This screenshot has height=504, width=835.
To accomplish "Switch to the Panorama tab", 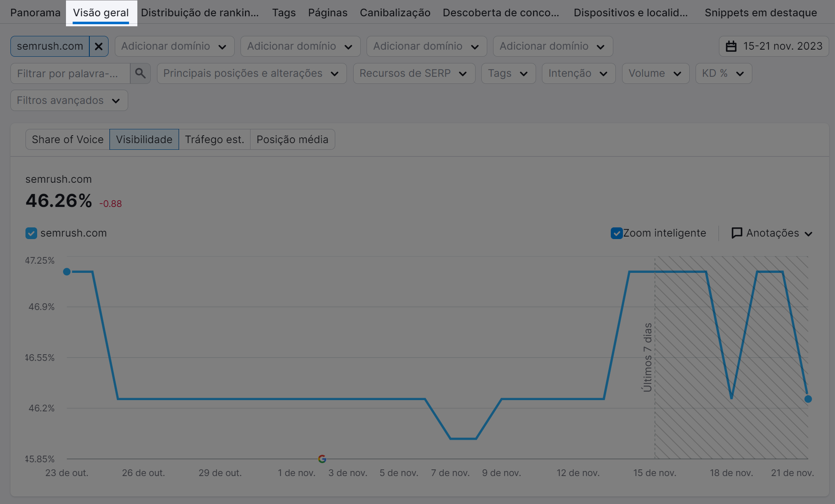I will coord(35,13).
